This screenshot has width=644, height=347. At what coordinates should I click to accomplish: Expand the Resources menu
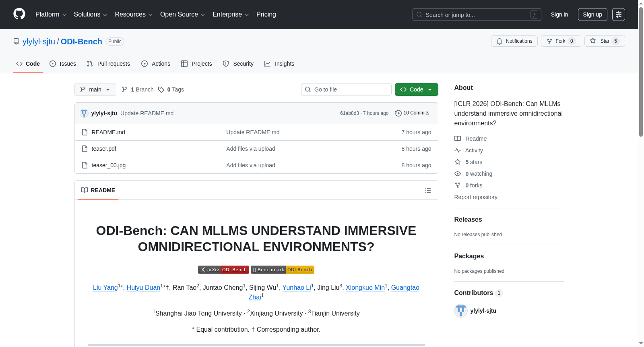tap(134, 15)
